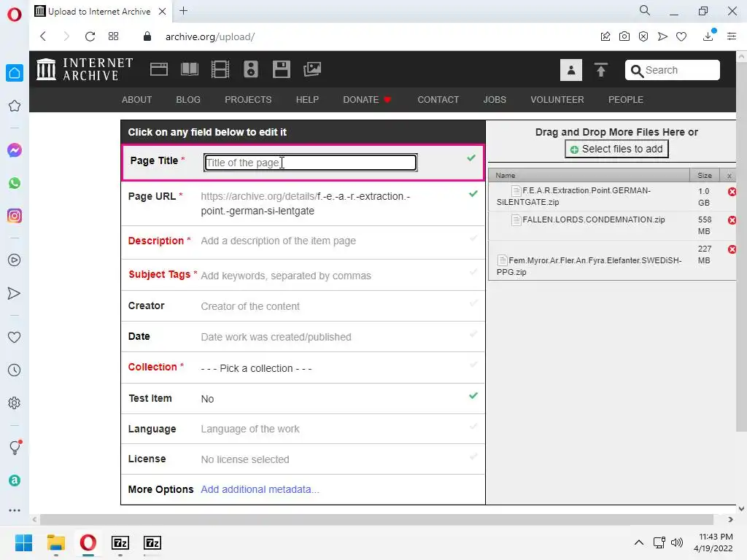Open Instagram in Opera sidebar

tap(15, 216)
